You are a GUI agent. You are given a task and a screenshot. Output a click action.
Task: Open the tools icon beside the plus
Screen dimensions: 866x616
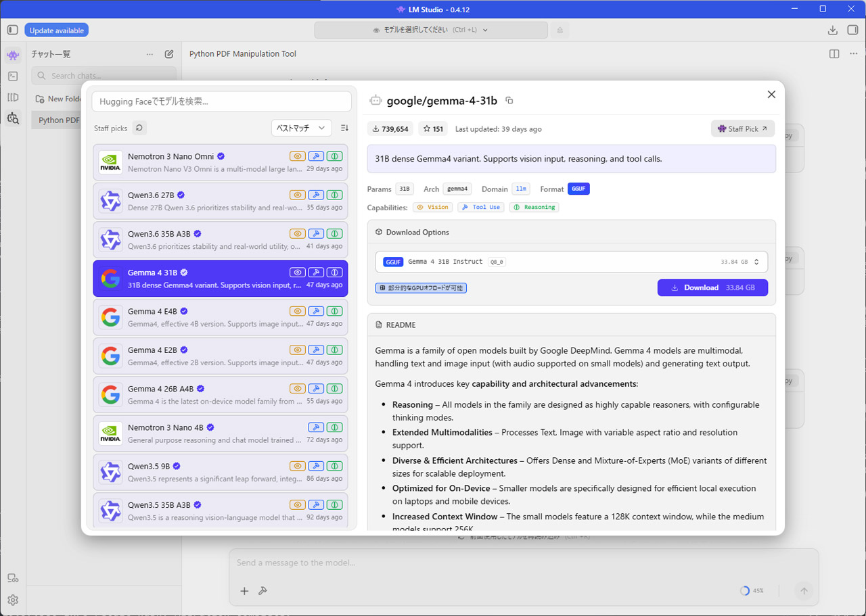click(x=263, y=591)
